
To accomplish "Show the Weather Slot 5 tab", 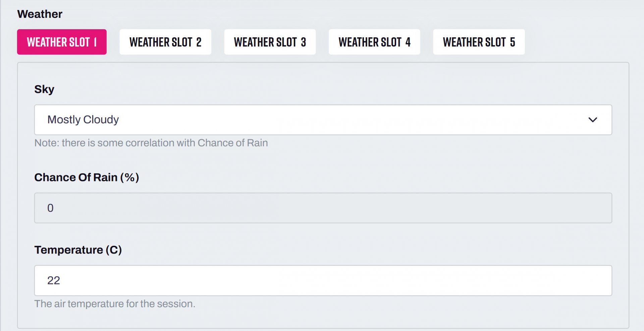I will point(479,42).
